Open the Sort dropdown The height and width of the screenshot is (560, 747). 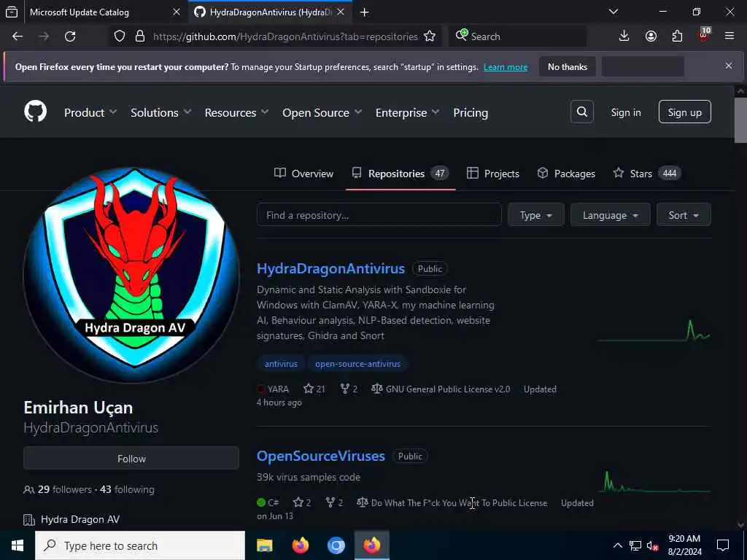coord(684,215)
